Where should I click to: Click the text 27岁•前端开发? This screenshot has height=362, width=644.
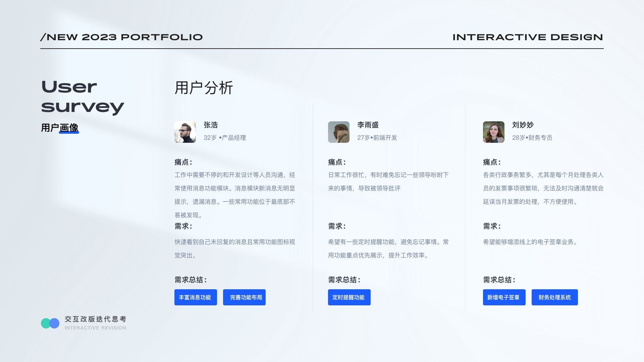(x=377, y=138)
